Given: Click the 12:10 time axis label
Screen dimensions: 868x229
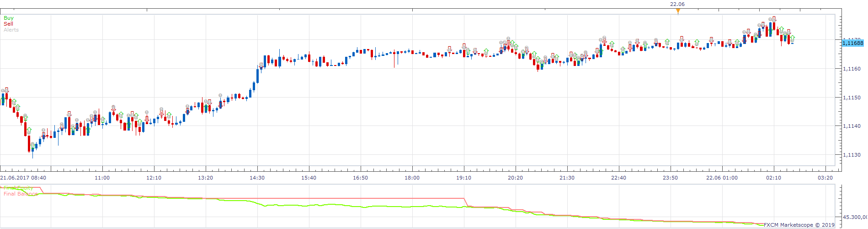Looking at the screenshot, I should coord(154,178).
